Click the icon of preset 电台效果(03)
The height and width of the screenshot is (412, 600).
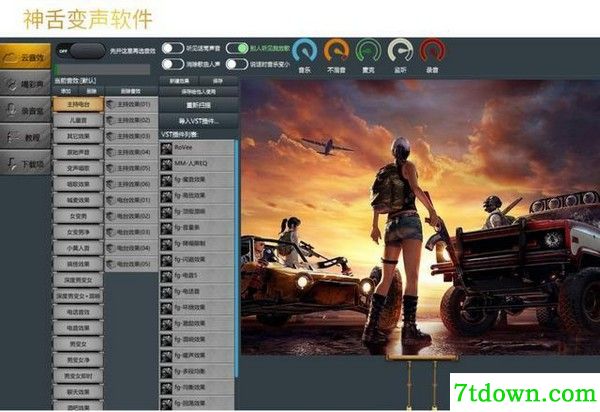pyautogui.click(x=111, y=232)
